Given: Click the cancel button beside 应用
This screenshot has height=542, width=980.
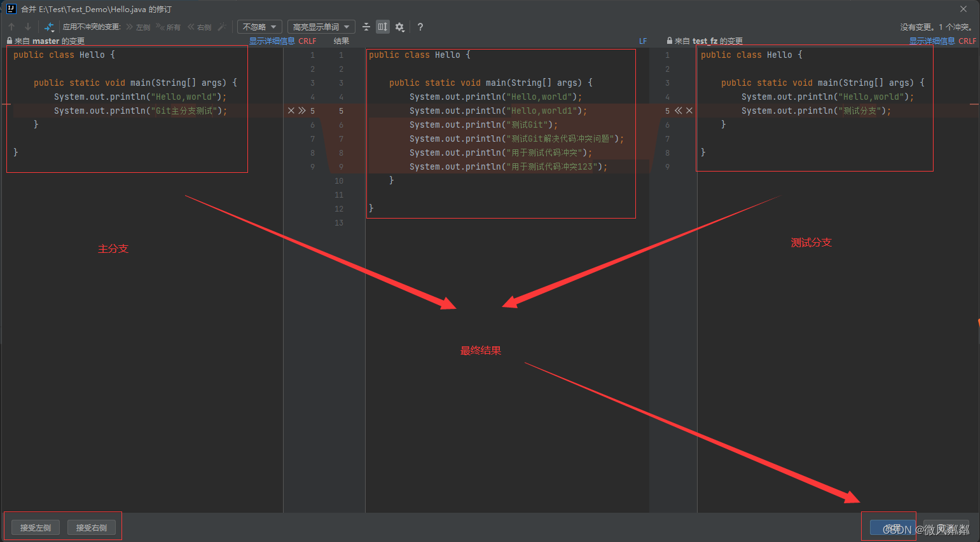Looking at the screenshot, I should [x=946, y=528].
